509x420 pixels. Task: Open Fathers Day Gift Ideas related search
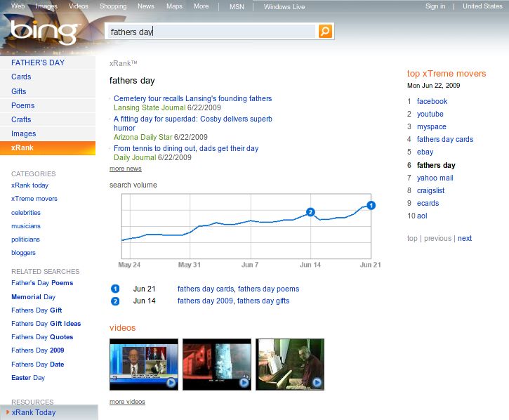click(x=46, y=324)
